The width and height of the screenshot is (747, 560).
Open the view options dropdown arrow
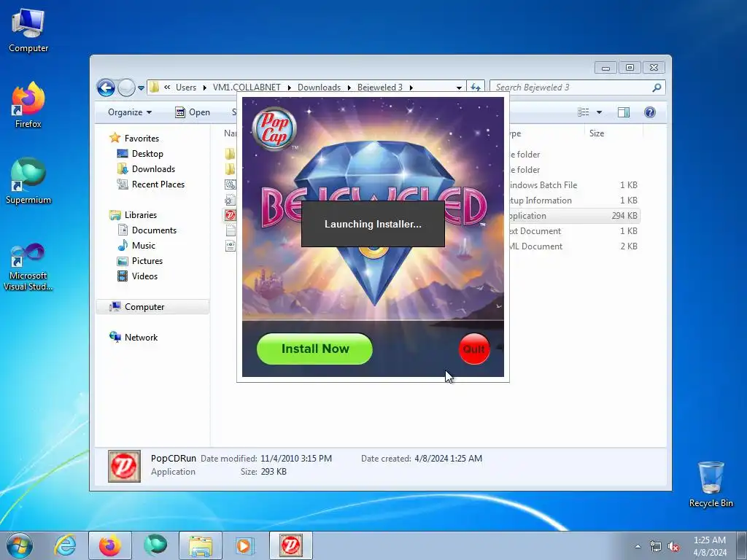click(x=600, y=112)
